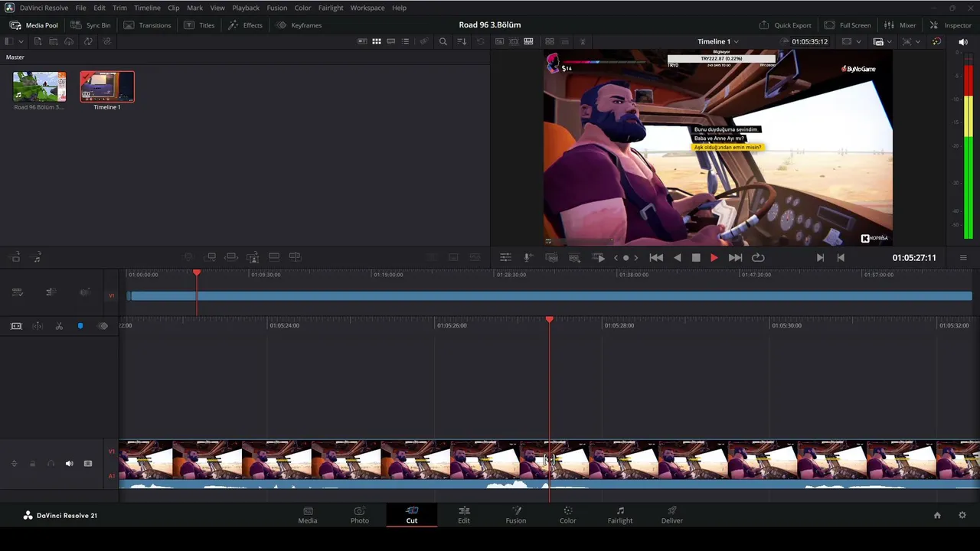Open the Timeline 1 viewer dropdown

click(717, 41)
